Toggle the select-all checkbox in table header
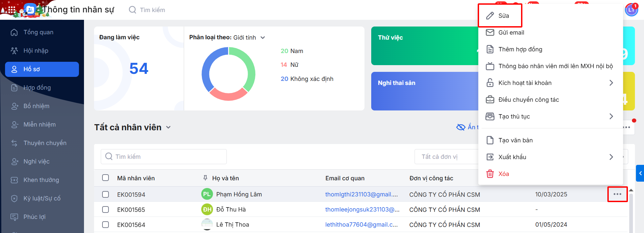The width and height of the screenshot is (644, 233). 105,178
